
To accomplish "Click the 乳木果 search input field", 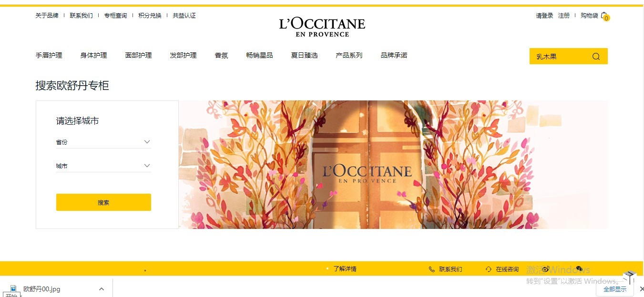I will pyautogui.click(x=560, y=57).
